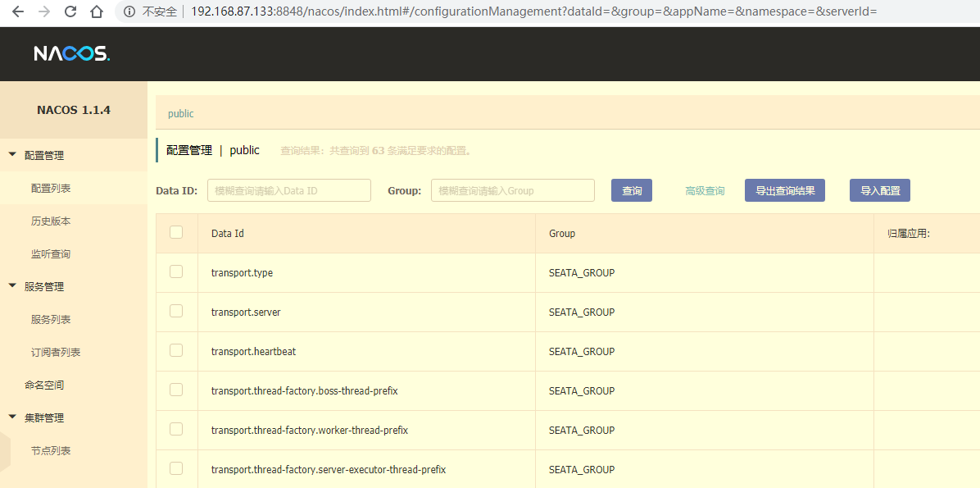Click the Group search input field
Screen dimensions: 980x488
[x=512, y=189]
